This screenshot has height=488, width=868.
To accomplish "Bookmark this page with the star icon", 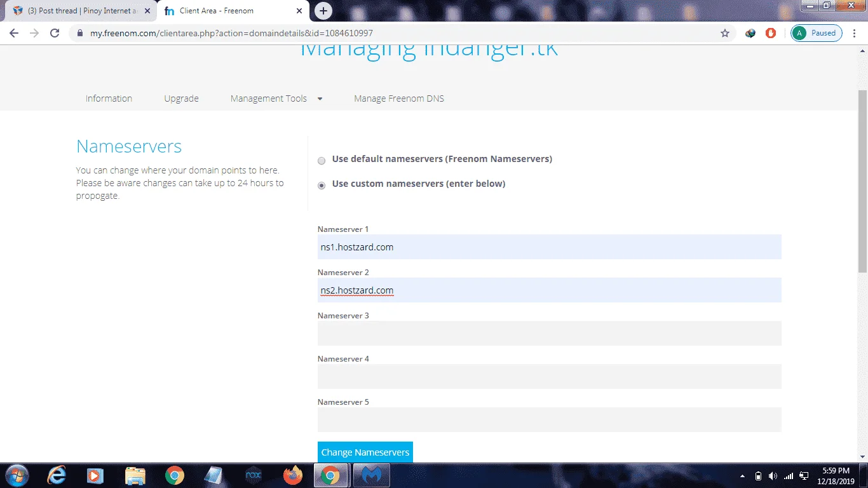I will (x=725, y=33).
